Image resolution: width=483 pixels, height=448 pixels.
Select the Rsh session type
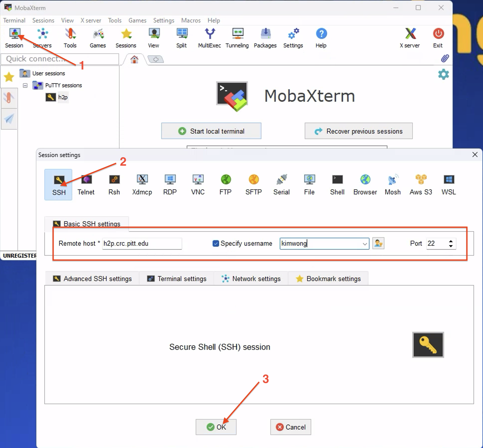click(x=114, y=185)
